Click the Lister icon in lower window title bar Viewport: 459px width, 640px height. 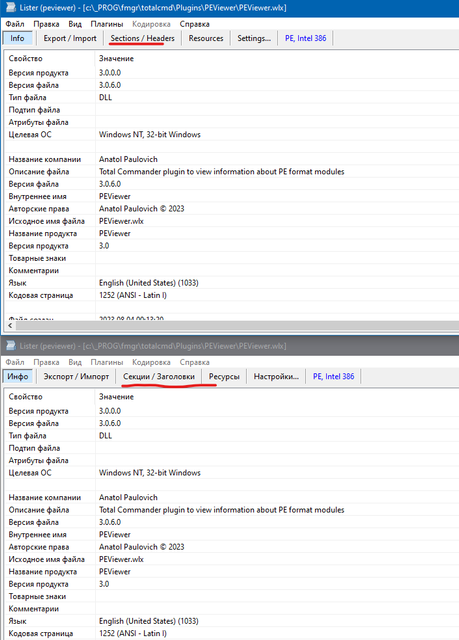(x=11, y=346)
